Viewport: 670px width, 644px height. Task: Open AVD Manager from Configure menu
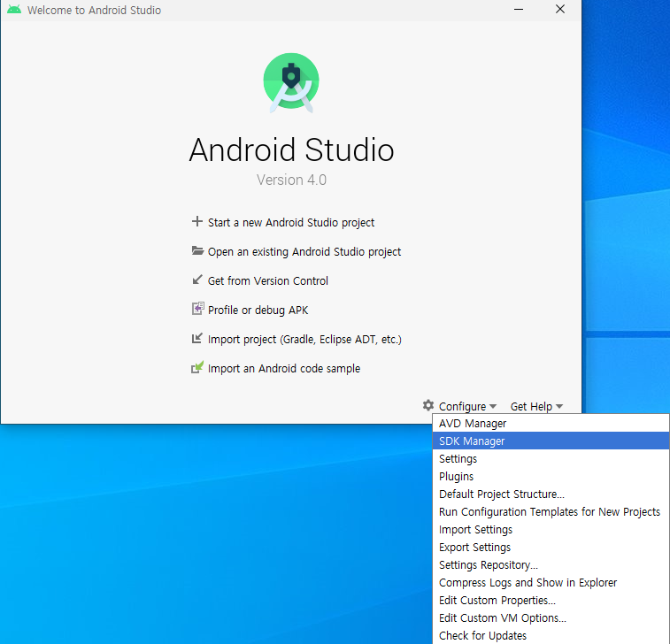click(x=551, y=423)
